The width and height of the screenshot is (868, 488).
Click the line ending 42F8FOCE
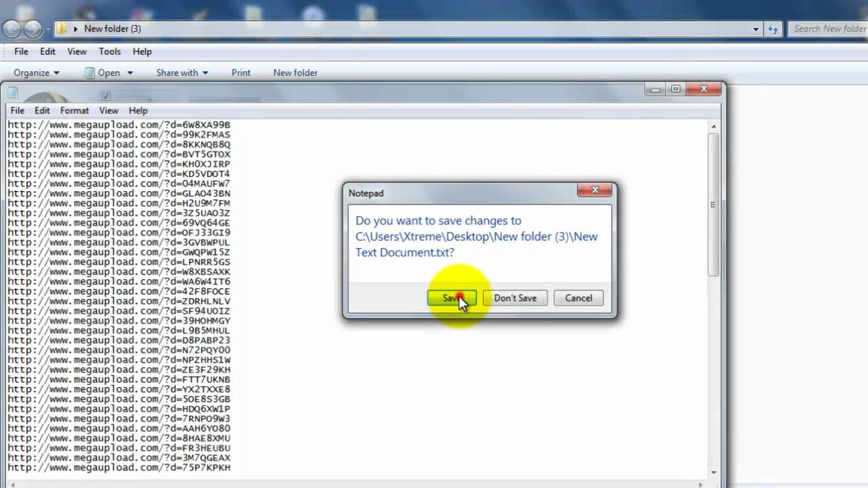click(119, 291)
